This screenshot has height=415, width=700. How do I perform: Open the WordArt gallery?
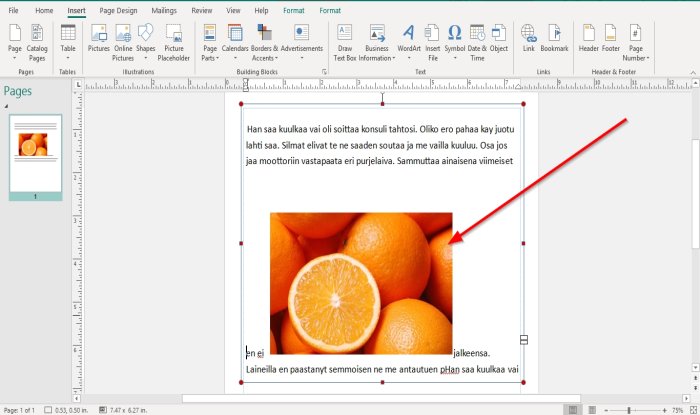click(408, 42)
